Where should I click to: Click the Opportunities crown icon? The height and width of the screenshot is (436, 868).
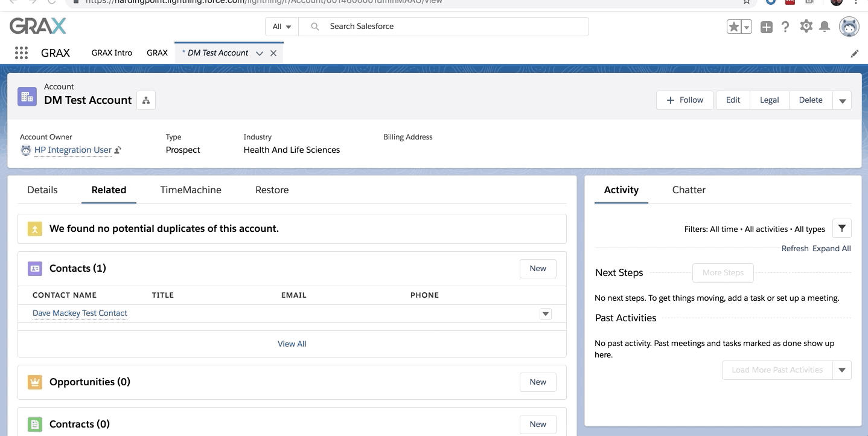tap(35, 382)
